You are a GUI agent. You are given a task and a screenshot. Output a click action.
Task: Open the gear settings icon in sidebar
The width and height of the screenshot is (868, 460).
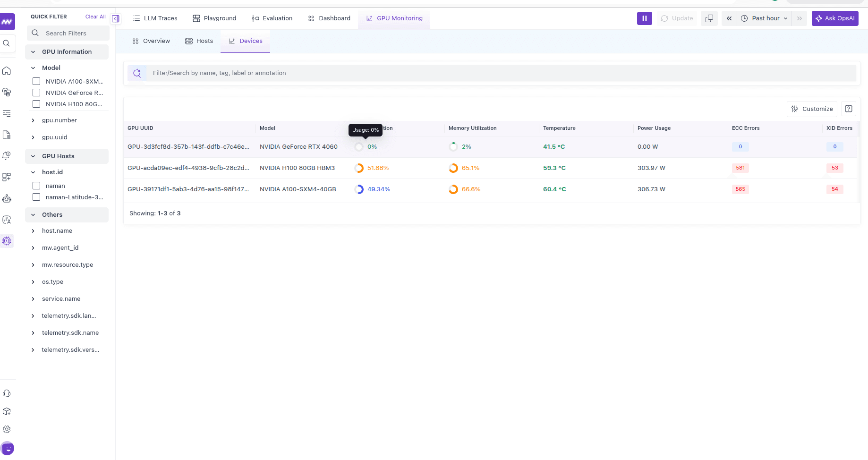(x=7, y=429)
